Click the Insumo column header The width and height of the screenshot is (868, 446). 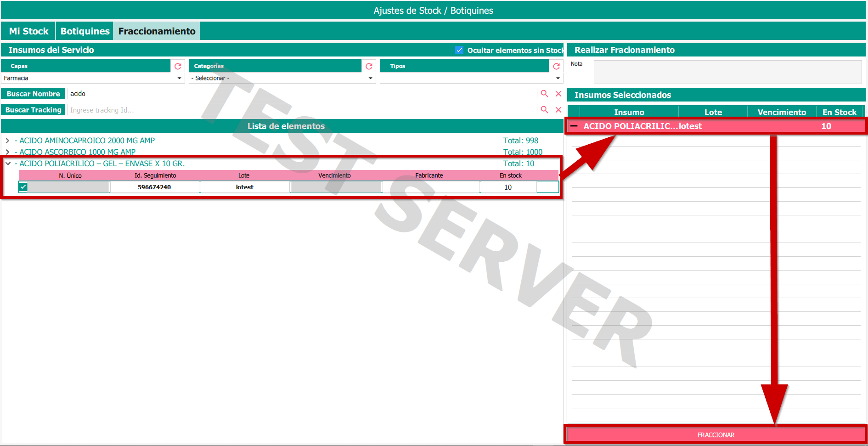pos(629,112)
